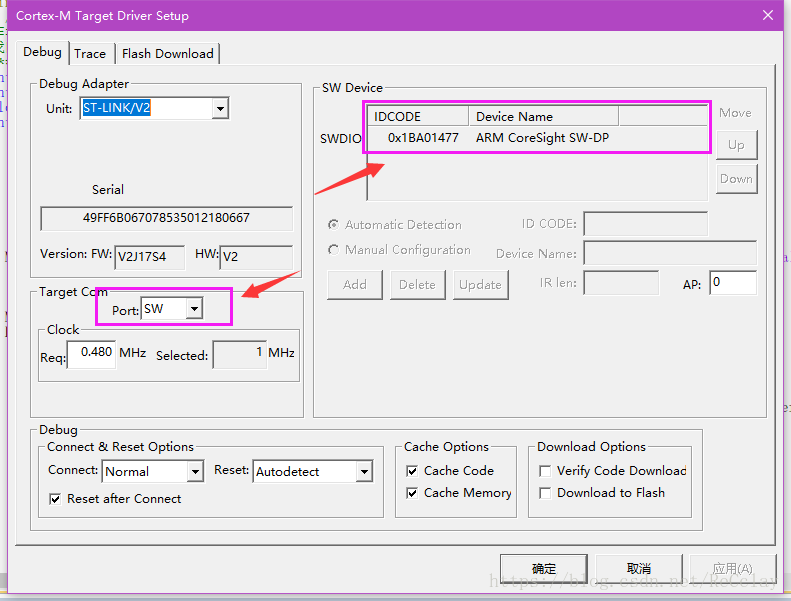Click in the AP input field
Image resolution: width=791 pixels, height=601 pixels.
coord(733,283)
